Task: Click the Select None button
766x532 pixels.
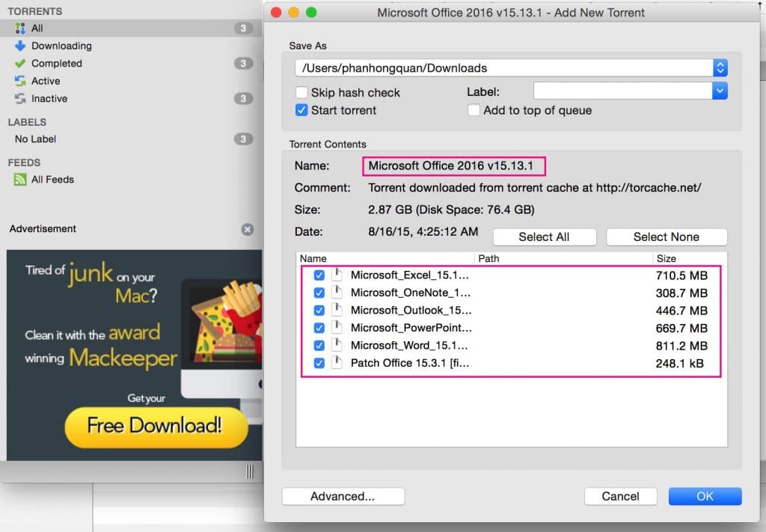Action: (667, 237)
